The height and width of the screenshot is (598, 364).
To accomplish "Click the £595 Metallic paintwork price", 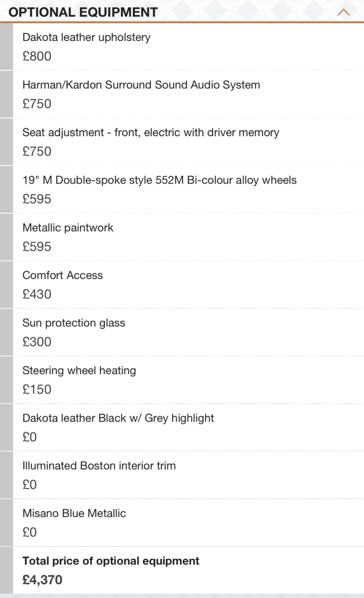I will [37, 247].
